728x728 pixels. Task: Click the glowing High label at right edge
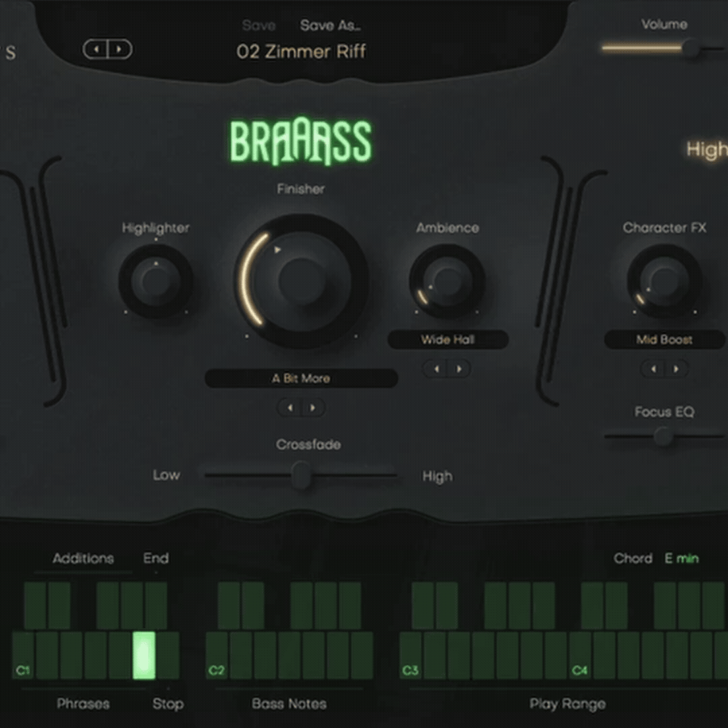click(x=707, y=150)
